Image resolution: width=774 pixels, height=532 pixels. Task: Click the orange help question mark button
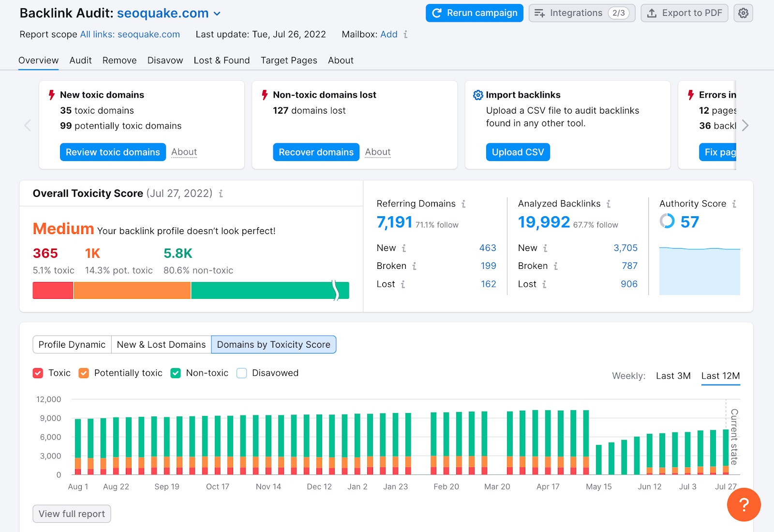tap(744, 504)
